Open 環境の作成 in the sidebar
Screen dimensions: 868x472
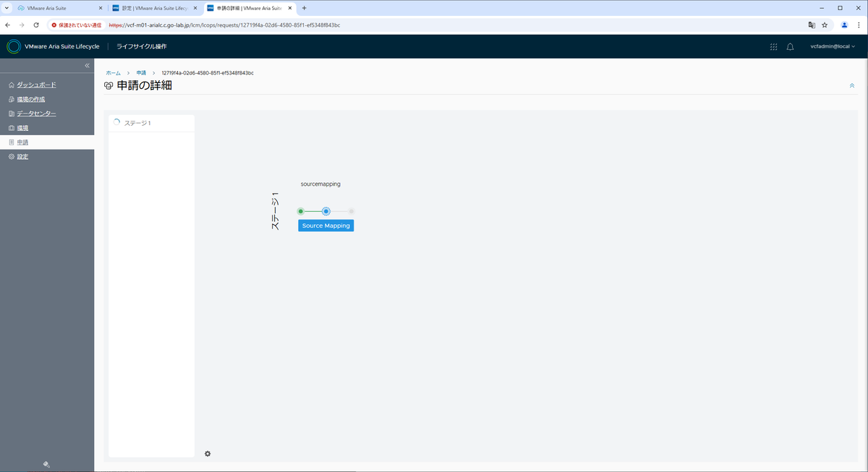[31, 99]
